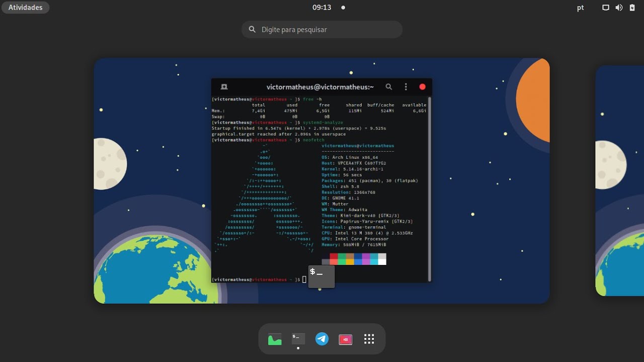Click the terminal search magnifier icon
The image size is (644, 362).
389,87
